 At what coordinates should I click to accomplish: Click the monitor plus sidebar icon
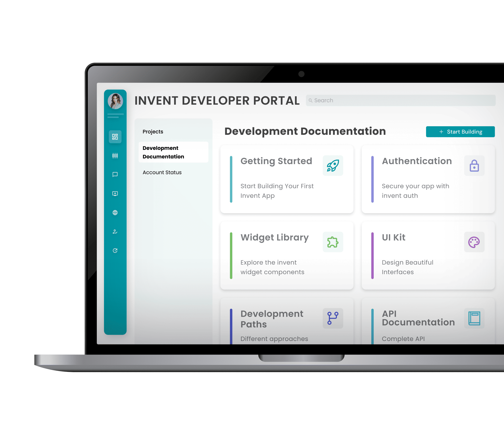pos(115,193)
